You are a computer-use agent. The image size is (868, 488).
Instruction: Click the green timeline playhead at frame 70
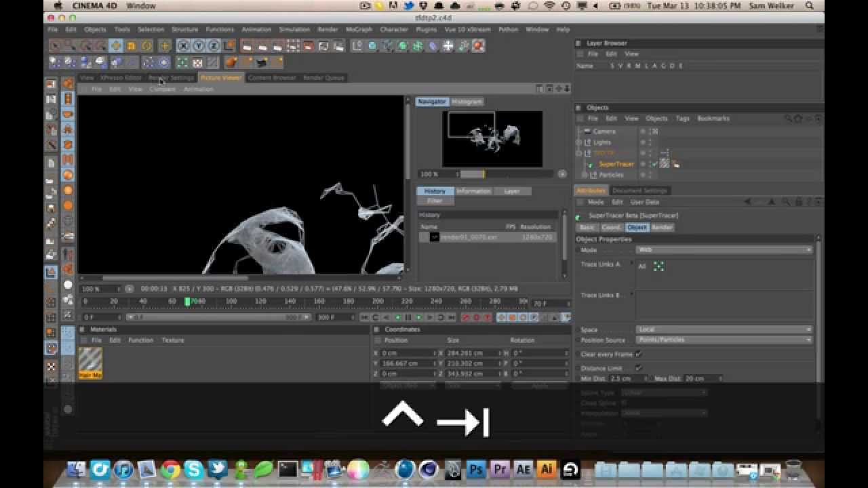pyautogui.click(x=187, y=302)
